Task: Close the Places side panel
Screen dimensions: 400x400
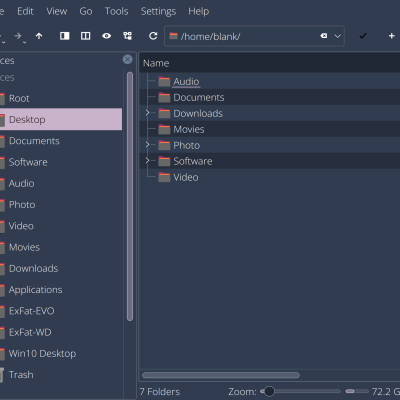Action: pos(127,59)
